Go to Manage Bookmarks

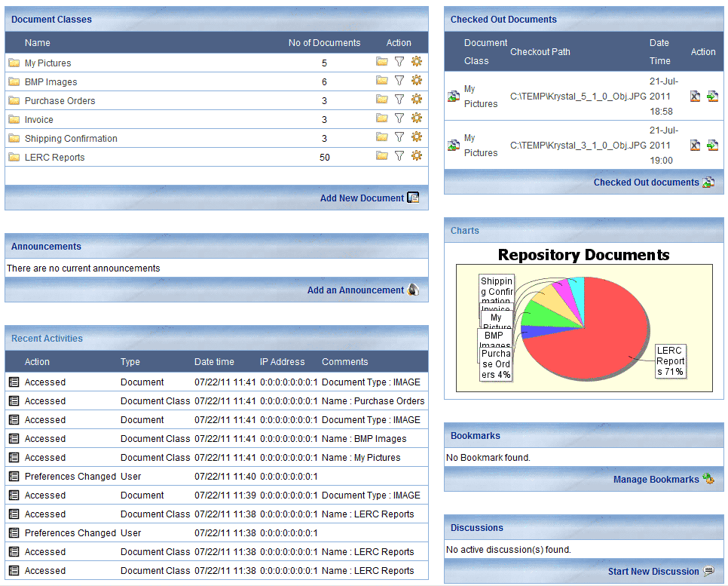[656, 479]
